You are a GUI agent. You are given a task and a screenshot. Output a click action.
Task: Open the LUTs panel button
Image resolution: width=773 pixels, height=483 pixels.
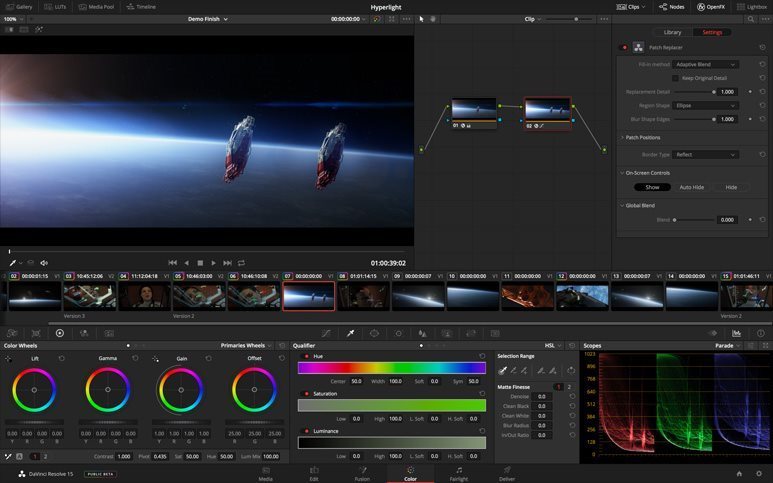(x=55, y=7)
